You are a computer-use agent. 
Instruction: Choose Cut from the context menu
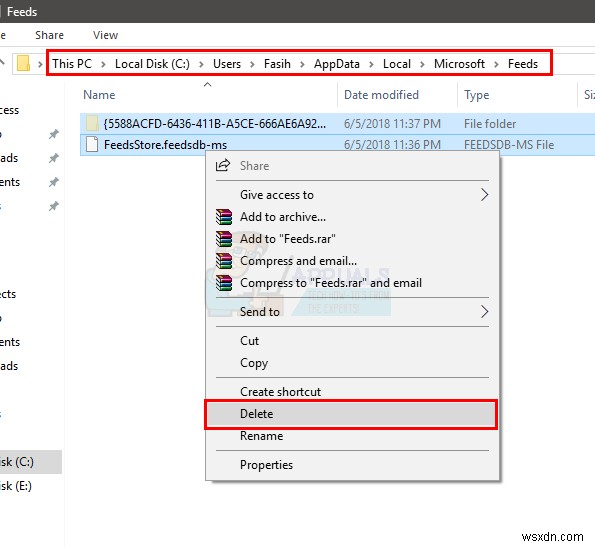[249, 341]
